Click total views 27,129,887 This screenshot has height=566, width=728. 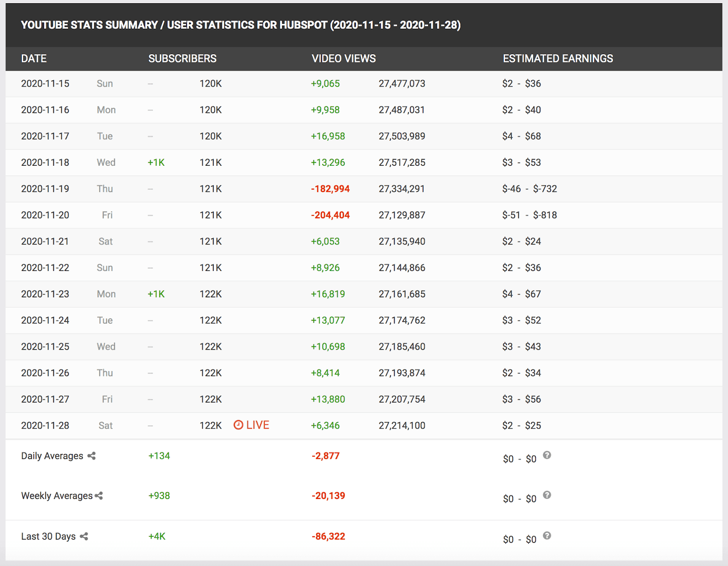click(402, 215)
